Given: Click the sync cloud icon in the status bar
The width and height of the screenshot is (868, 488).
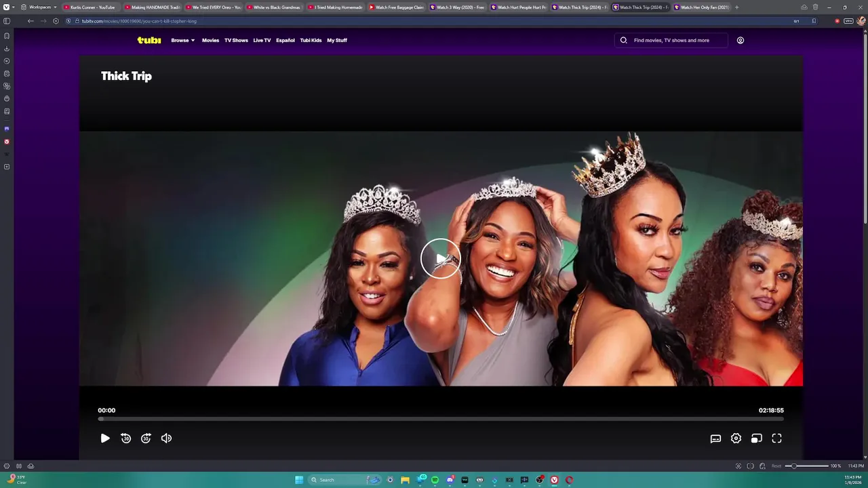Looking at the screenshot, I should (31, 466).
